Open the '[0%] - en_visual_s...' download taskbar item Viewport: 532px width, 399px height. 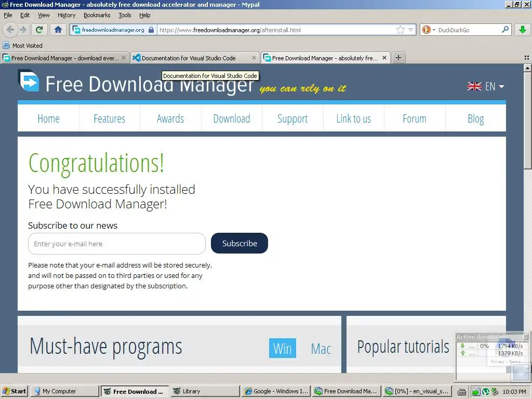417,391
